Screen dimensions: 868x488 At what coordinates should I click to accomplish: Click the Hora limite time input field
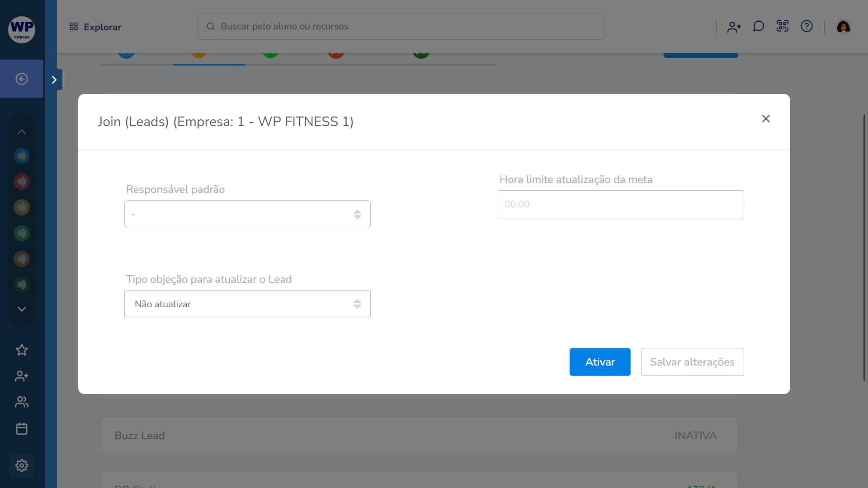click(x=621, y=204)
